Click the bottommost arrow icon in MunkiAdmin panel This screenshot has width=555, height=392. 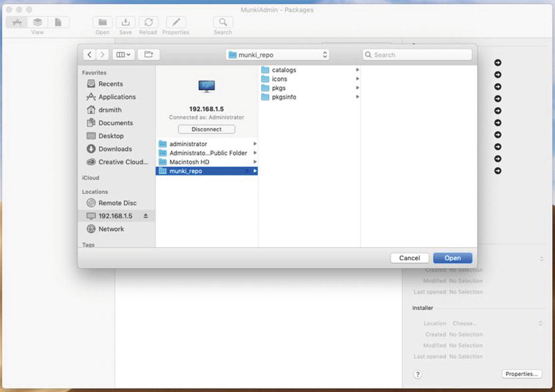click(x=498, y=171)
